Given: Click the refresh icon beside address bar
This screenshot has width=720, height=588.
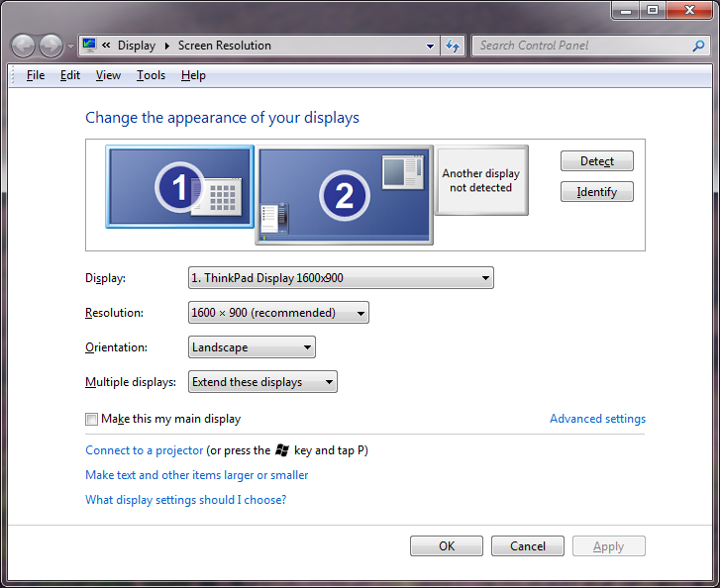Looking at the screenshot, I should click(454, 46).
